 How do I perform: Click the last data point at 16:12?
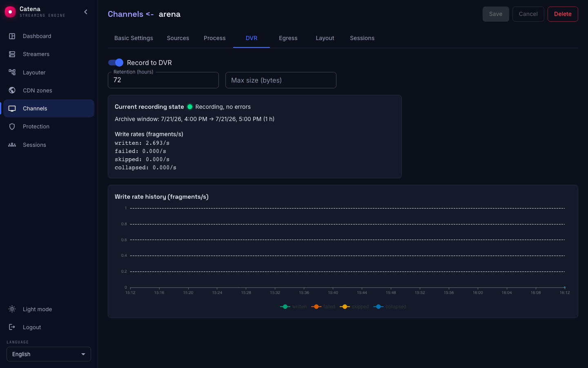point(565,287)
